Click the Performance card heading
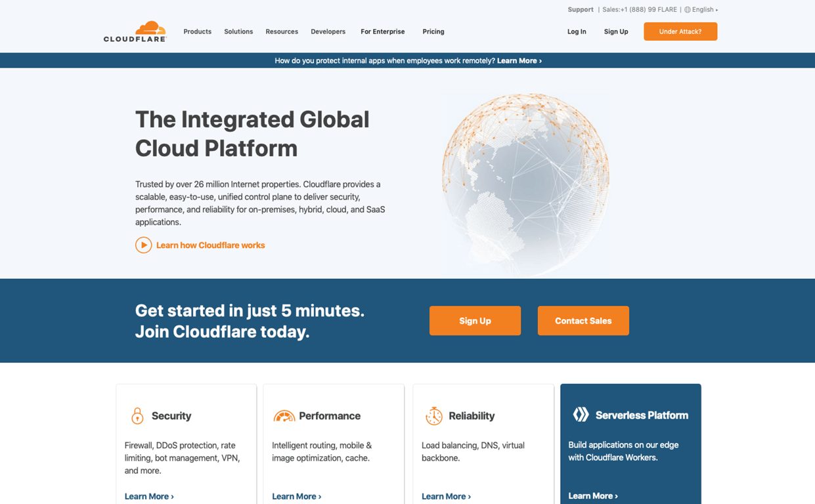815x504 pixels. click(x=330, y=416)
